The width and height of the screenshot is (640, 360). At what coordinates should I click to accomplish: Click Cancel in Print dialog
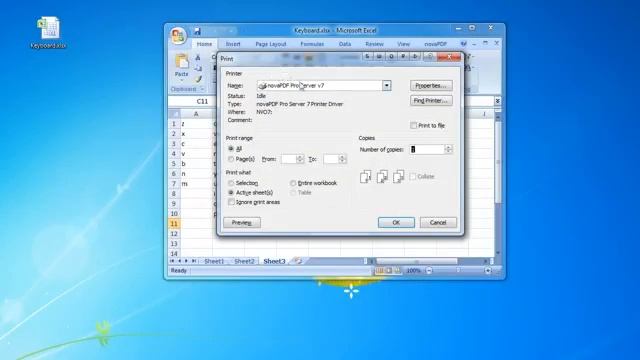[438, 222]
